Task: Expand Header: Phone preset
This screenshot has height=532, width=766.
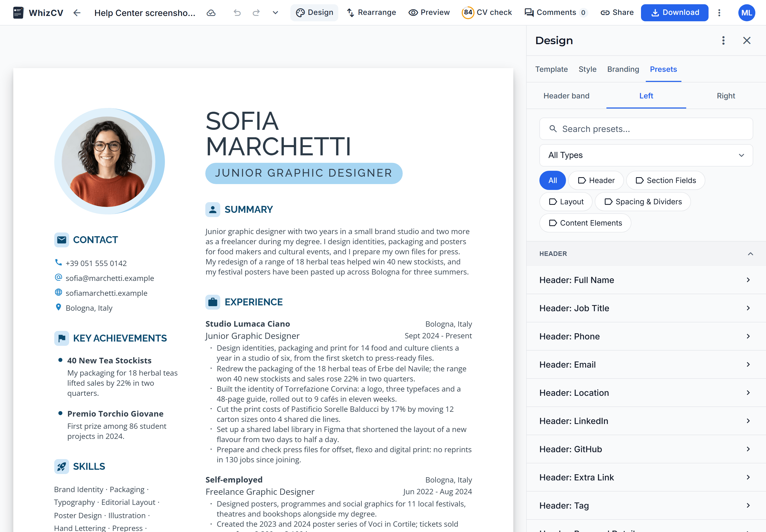Action: [646, 336]
